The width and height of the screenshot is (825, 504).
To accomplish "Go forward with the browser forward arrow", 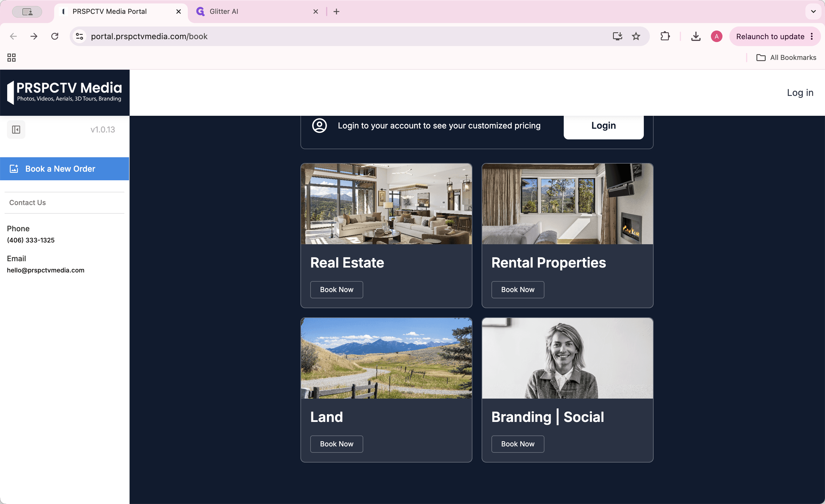I will 34,36.
